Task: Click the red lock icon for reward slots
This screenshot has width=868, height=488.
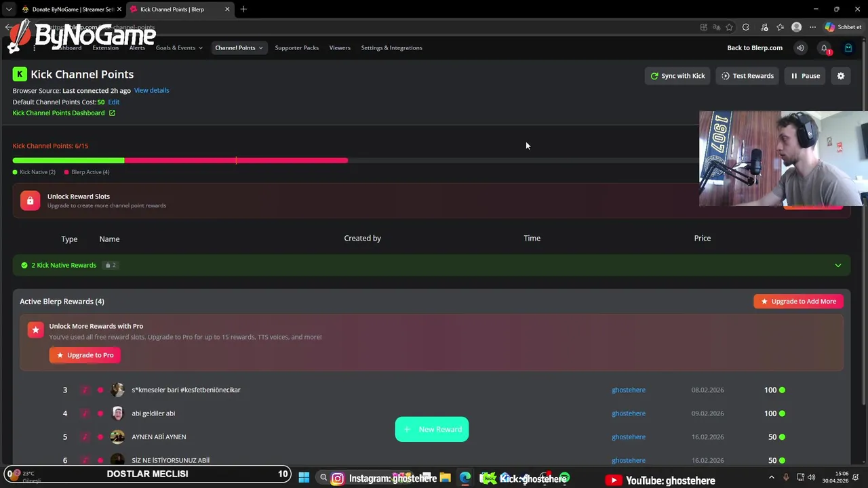Action: pyautogui.click(x=30, y=201)
